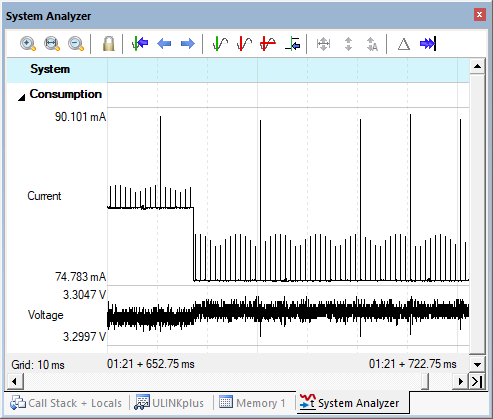Image resolution: width=493 pixels, height=419 pixels.
Task: Click the Zoom Out magnifier icon
Action: [x=76, y=44]
